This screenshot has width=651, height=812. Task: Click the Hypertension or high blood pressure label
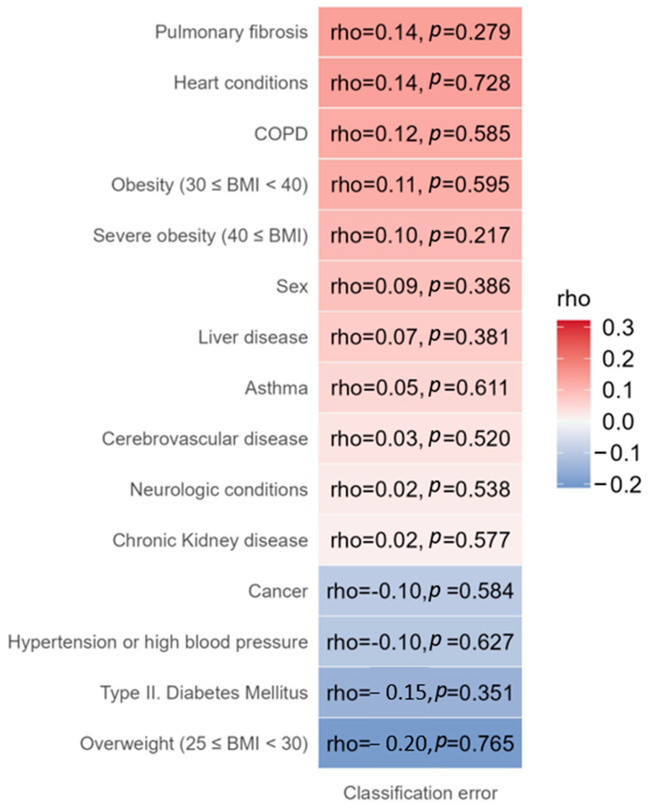tap(158, 642)
